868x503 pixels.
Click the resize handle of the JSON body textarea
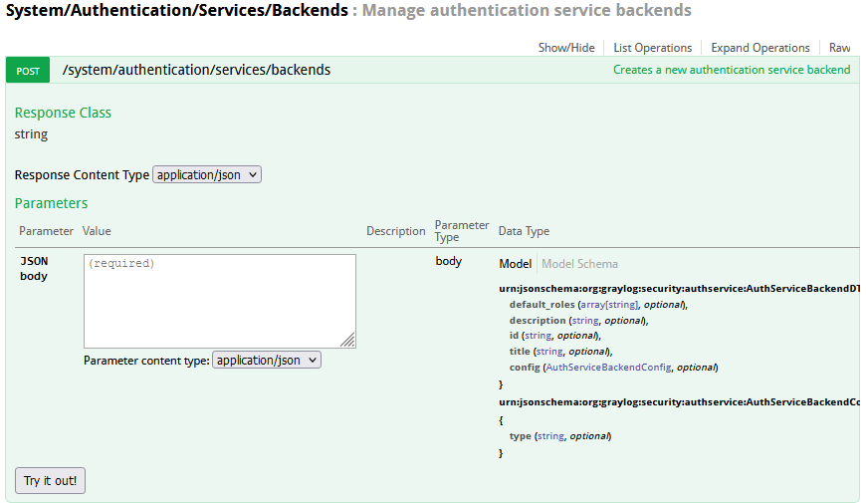coord(347,341)
